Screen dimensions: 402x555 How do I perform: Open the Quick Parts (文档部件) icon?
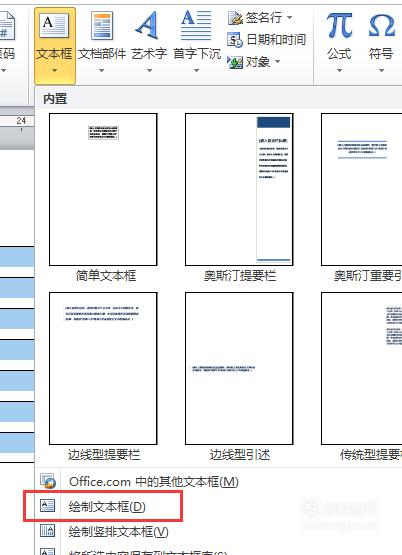(102, 25)
